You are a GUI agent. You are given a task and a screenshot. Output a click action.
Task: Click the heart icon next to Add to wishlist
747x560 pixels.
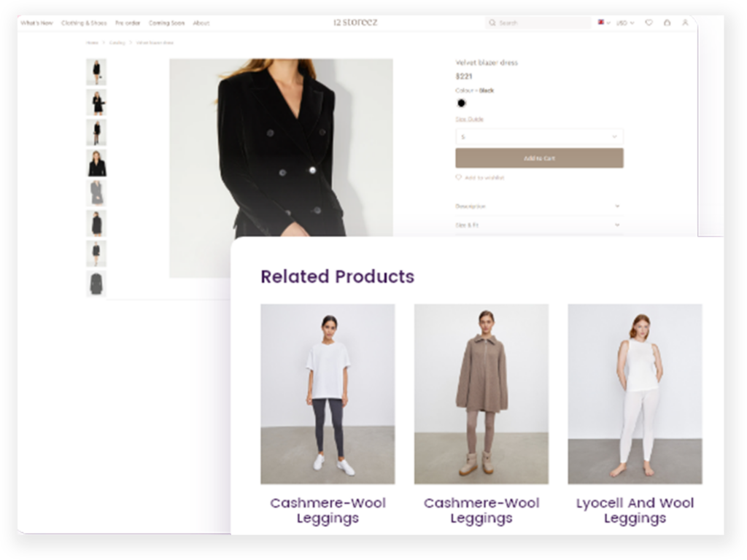tap(459, 177)
